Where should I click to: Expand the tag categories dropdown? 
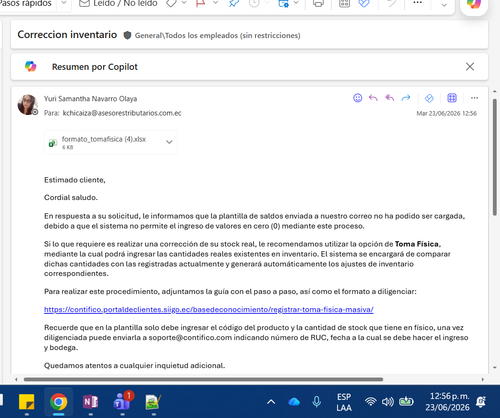tap(184, 3)
